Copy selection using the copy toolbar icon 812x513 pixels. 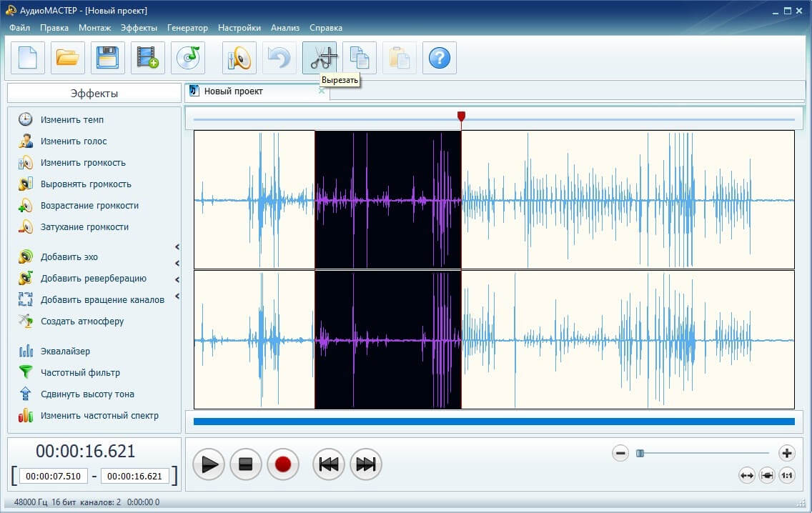pyautogui.click(x=360, y=58)
